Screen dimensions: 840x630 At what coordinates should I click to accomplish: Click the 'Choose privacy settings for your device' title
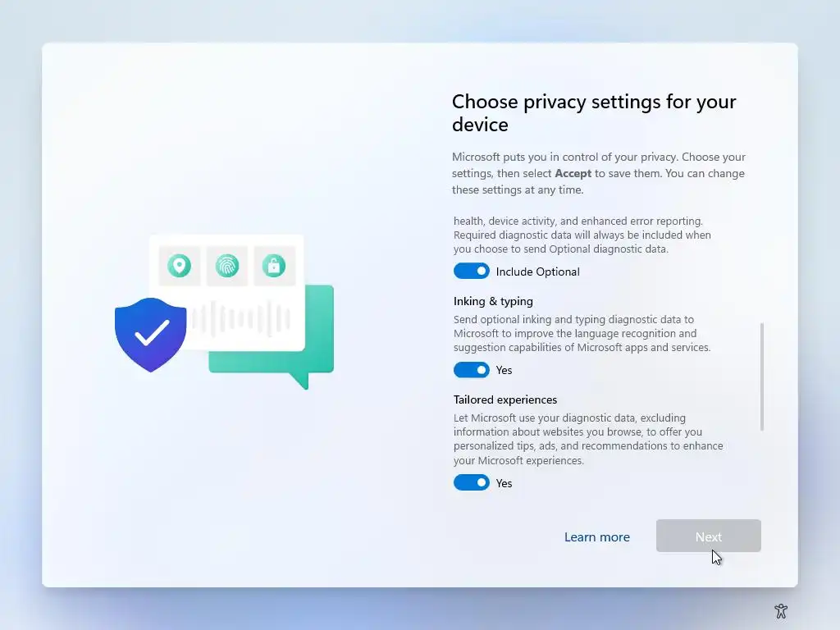click(594, 112)
